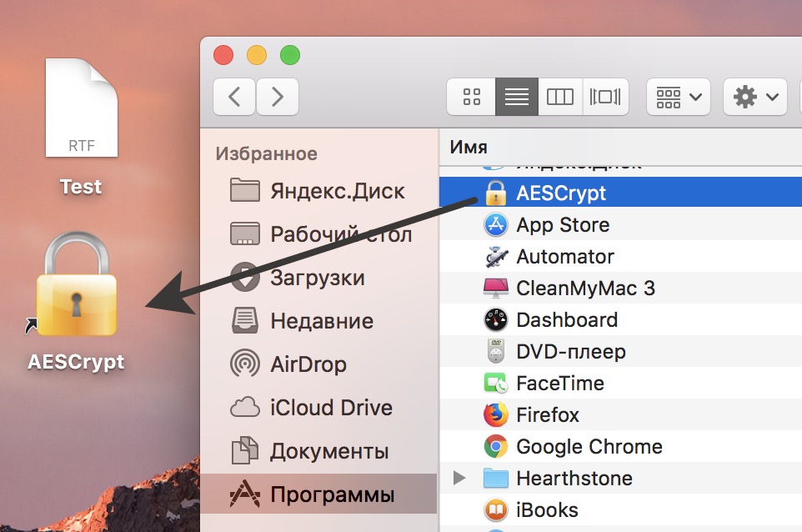Click the Test file label on desktop
802x532 pixels.
coord(81,187)
